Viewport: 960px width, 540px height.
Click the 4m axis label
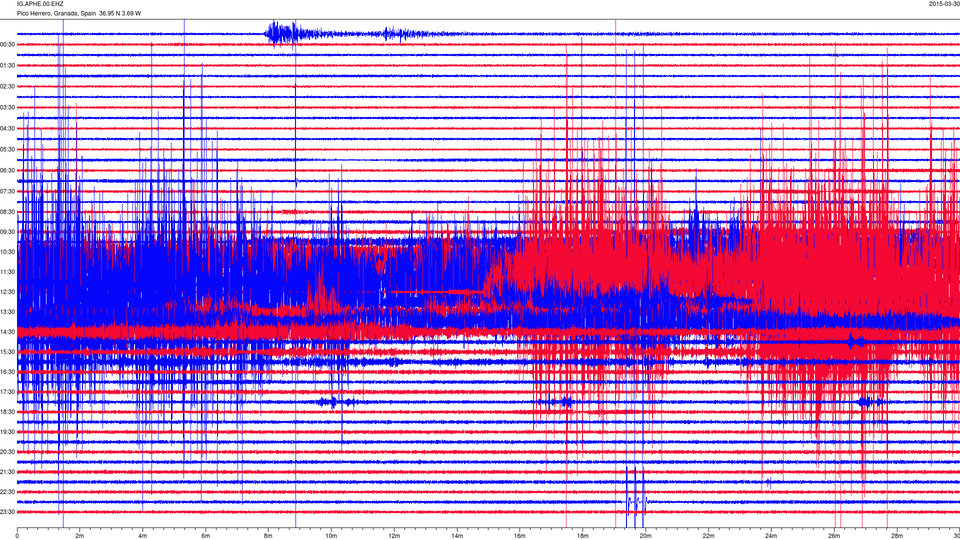coord(143,536)
